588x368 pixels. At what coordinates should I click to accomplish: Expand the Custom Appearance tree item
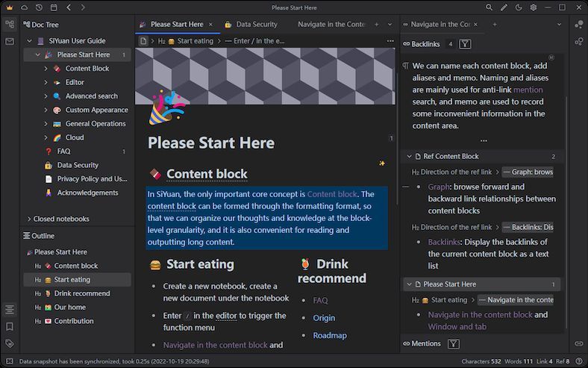pyautogui.click(x=46, y=110)
